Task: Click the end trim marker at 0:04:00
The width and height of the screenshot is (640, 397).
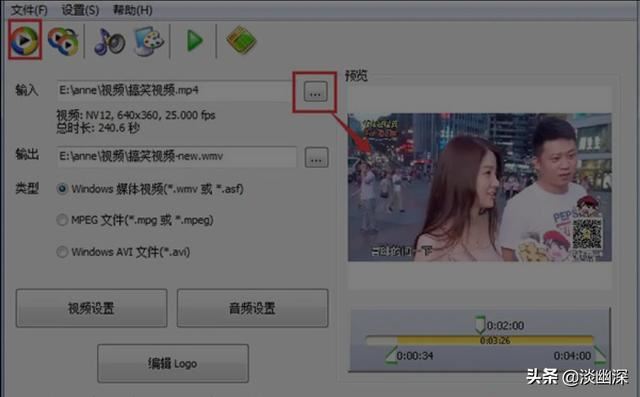Action: pos(599,355)
